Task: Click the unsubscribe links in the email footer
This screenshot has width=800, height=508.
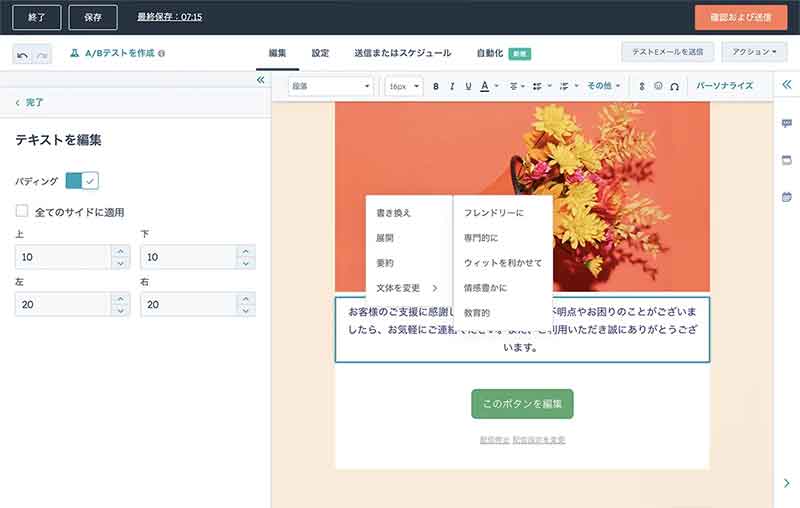Action: coord(522,440)
